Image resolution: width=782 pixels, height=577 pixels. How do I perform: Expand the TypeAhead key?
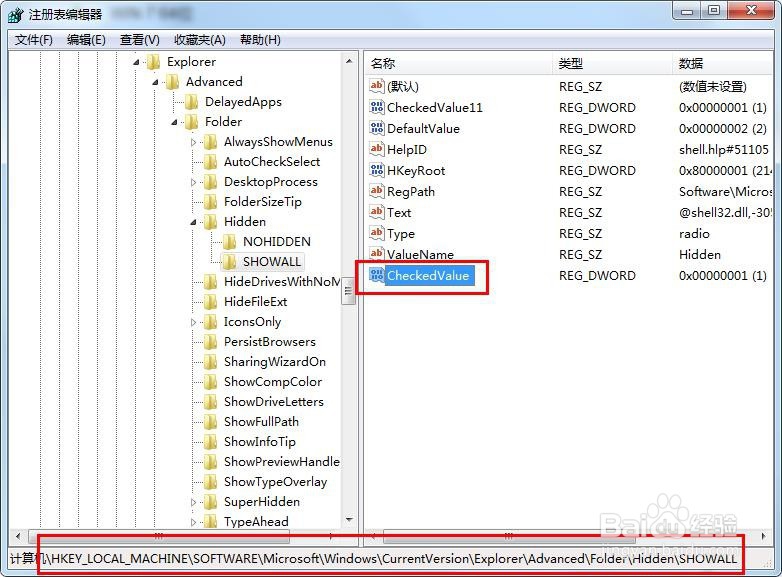click(194, 522)
